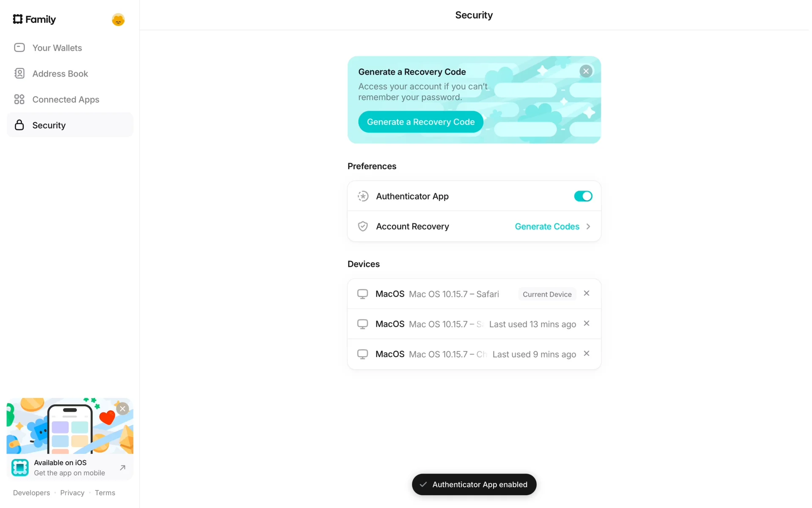
Task: Click the Generate Codes link
Action: click(547, 226)
